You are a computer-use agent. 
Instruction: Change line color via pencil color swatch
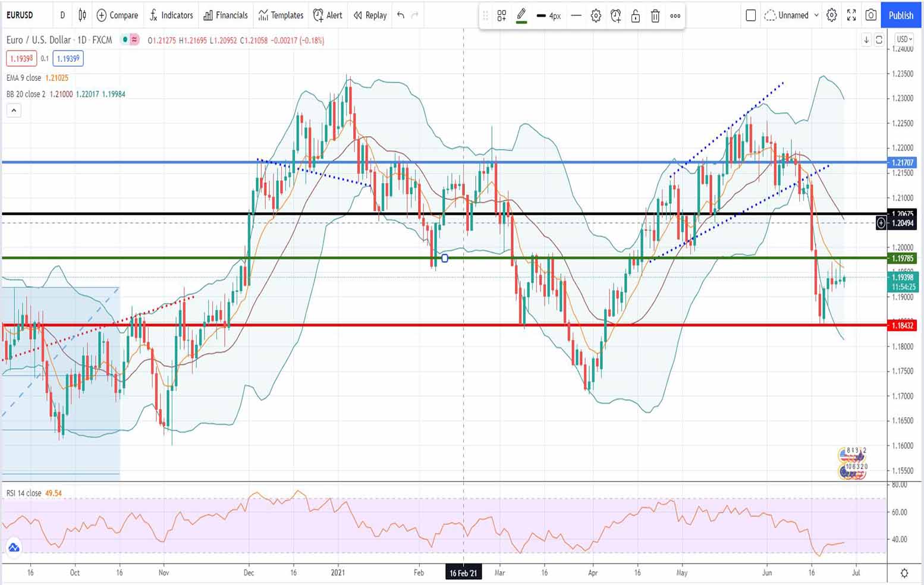pyautogui.click(x=521, y=15)
